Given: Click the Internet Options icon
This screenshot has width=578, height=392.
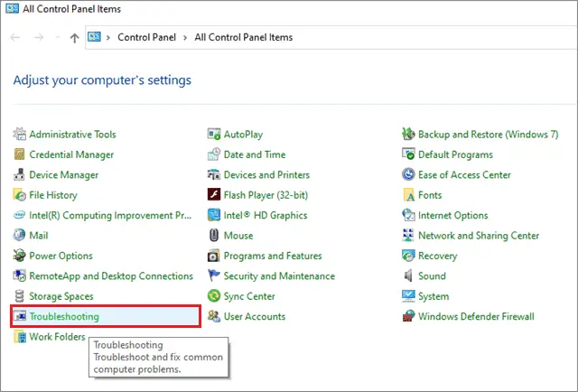Looking at the screenshot, I should pos(408,215).
